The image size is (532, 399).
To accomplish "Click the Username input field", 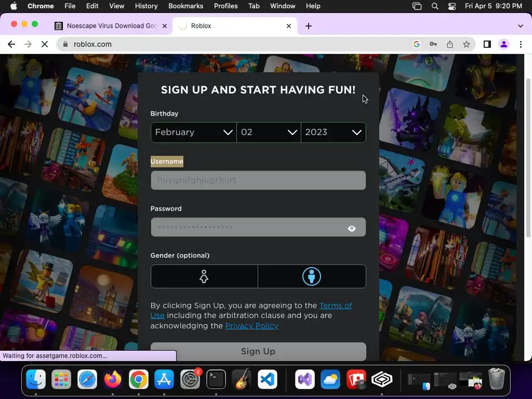I will point(258,180).
